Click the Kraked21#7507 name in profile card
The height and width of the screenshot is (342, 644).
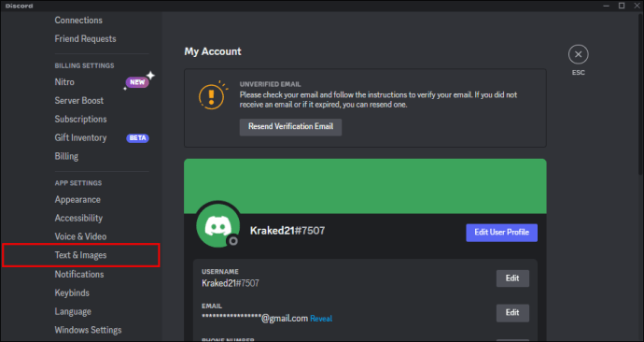click(x=287, y=231)
